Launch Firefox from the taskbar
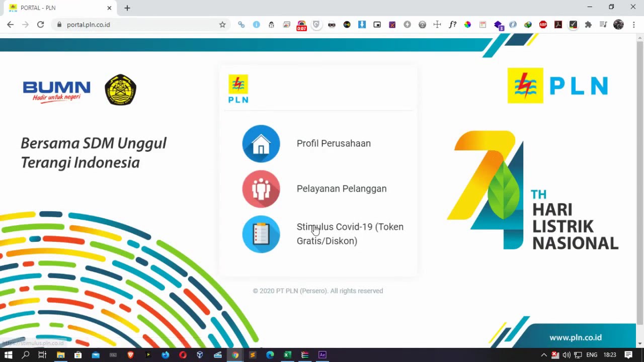This screenshot has width=644, height=362. coord(166,355)
